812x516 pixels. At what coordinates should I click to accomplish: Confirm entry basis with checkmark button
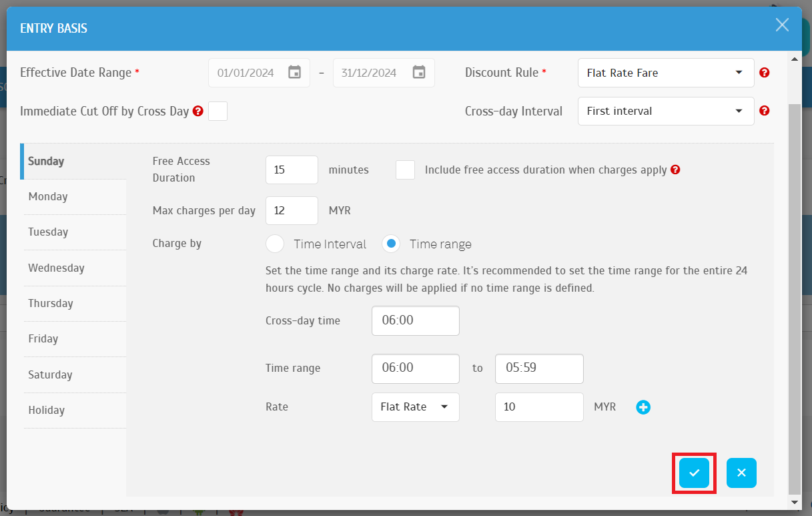coord(694,473)
